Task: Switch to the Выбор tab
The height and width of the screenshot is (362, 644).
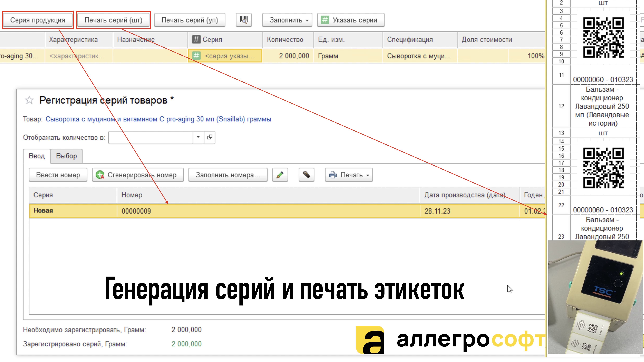Action: [x=67, y=156]
